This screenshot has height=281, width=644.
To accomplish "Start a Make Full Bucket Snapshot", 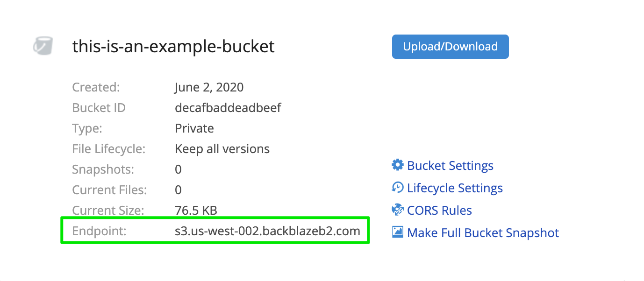I will click(x=483, y=232).
